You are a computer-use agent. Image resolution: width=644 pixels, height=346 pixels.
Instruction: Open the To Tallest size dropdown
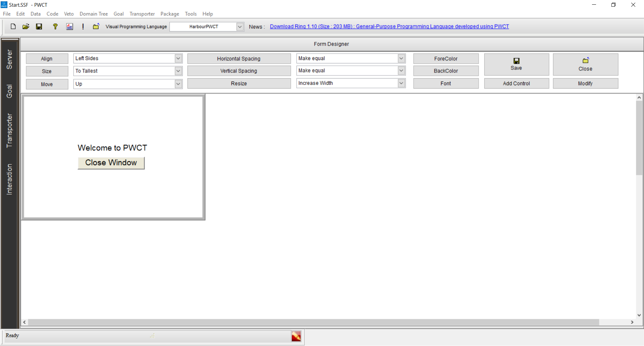coord(178,71)
